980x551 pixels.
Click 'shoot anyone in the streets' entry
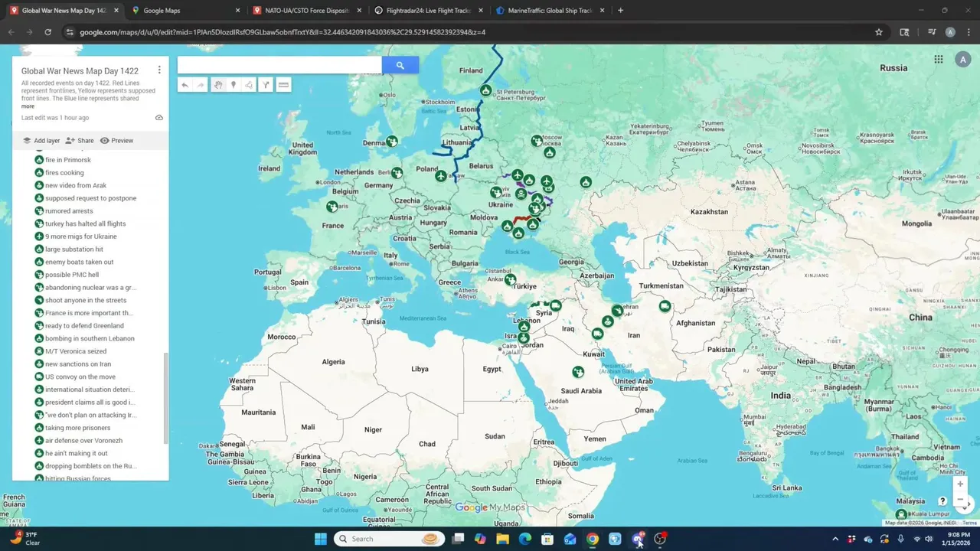click(x=86, y=300)
